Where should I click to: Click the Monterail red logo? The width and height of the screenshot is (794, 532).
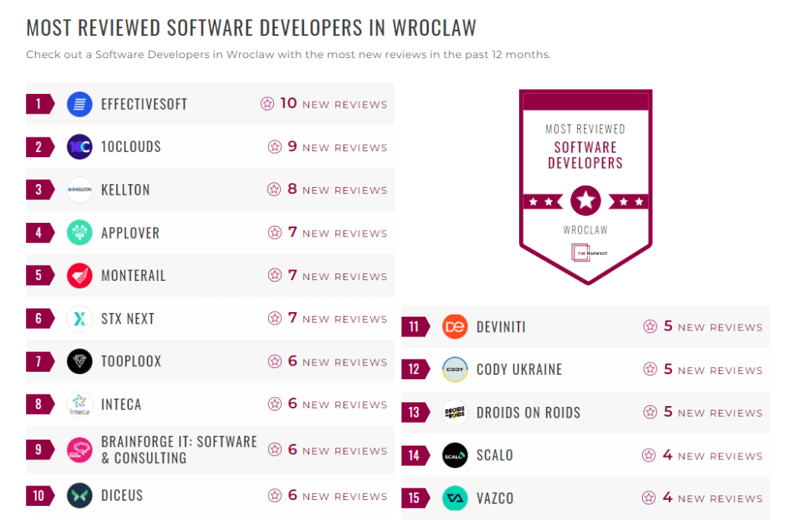pyautogui.click(x=78, y=276)
